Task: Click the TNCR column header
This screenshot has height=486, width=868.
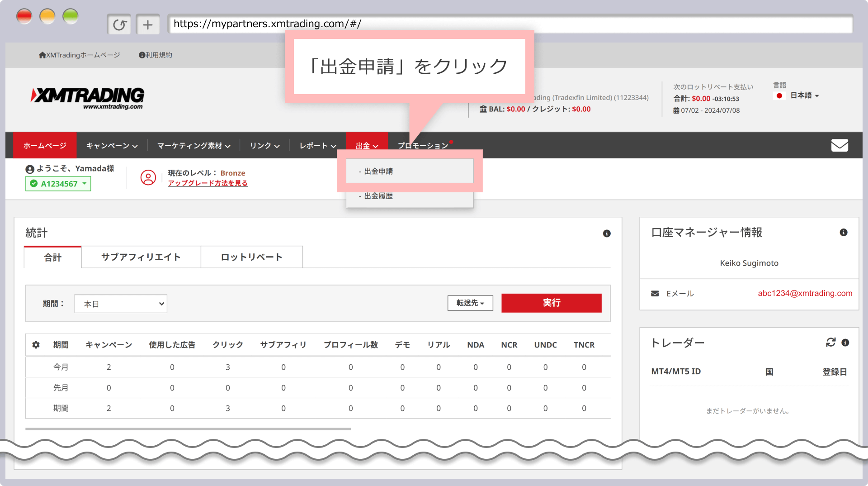Action: pos(584,345)
